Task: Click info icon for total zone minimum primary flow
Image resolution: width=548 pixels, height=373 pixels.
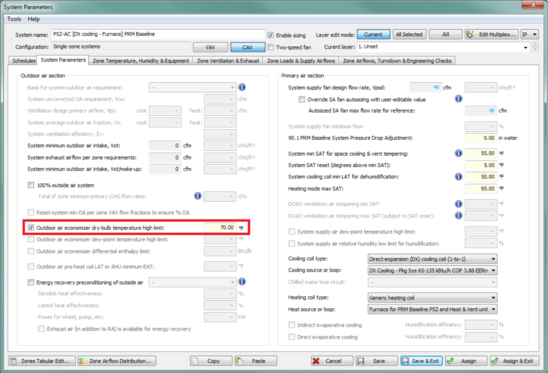Action: 198,196
